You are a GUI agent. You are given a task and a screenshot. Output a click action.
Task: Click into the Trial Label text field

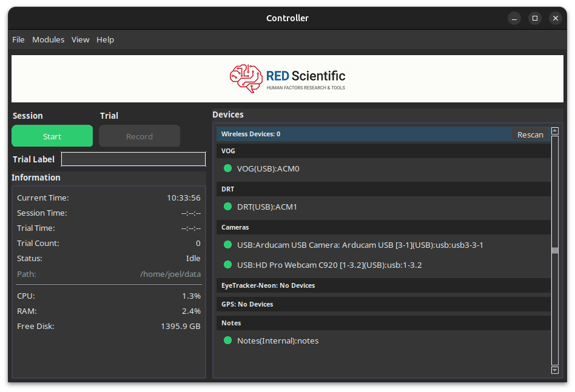[133, 159]
